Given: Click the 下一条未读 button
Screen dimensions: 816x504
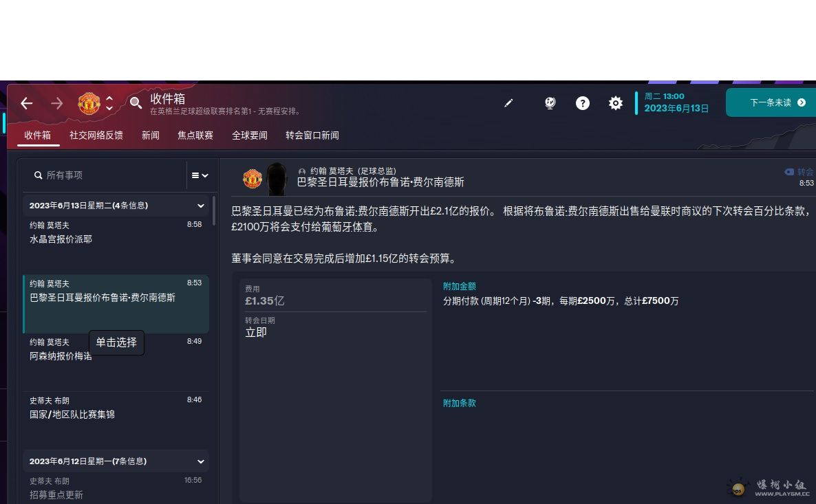Looking at the screenshot, I should click(x=771, y=102).
